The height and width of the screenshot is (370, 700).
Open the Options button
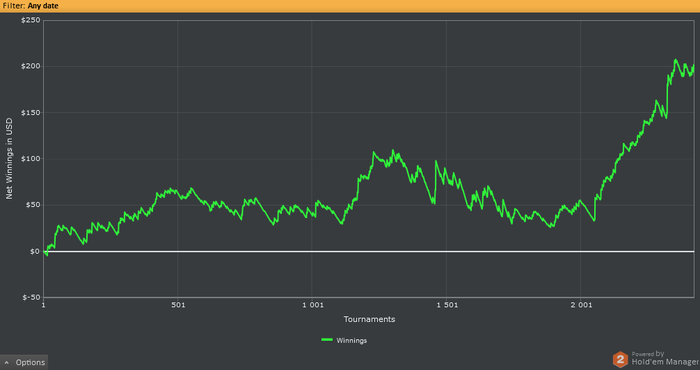[24, 362]
